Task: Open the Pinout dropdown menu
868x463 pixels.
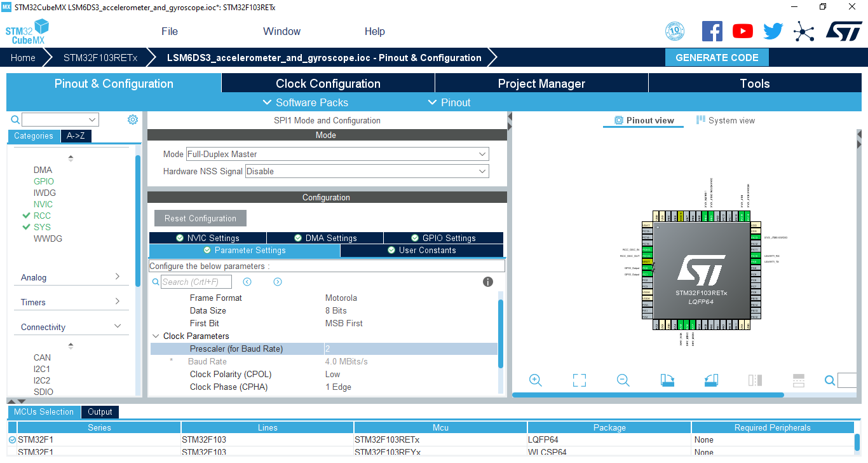Action: (449, 102)
